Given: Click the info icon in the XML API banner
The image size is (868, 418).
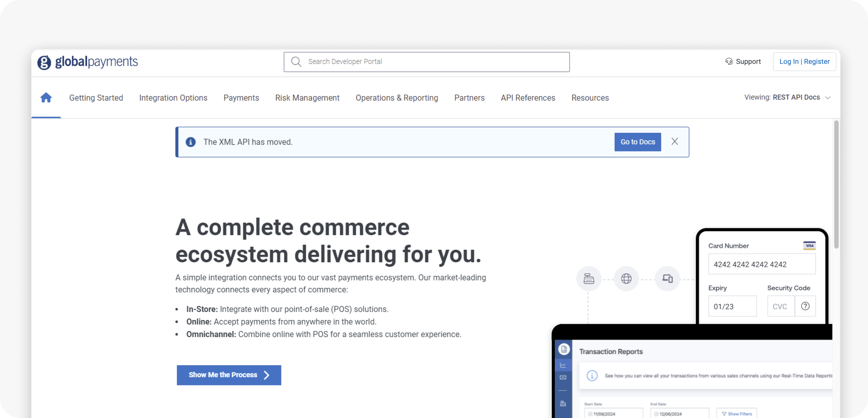Looking at the screenshot, I should pyautogui.click(x=191, y=142).
